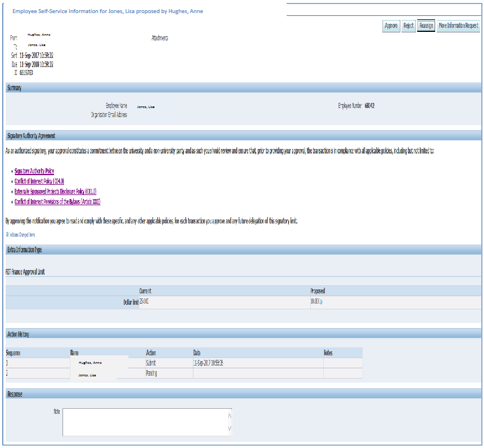
Task: Click the Note box scroll up arrow
Action: [x=229, y=416]
